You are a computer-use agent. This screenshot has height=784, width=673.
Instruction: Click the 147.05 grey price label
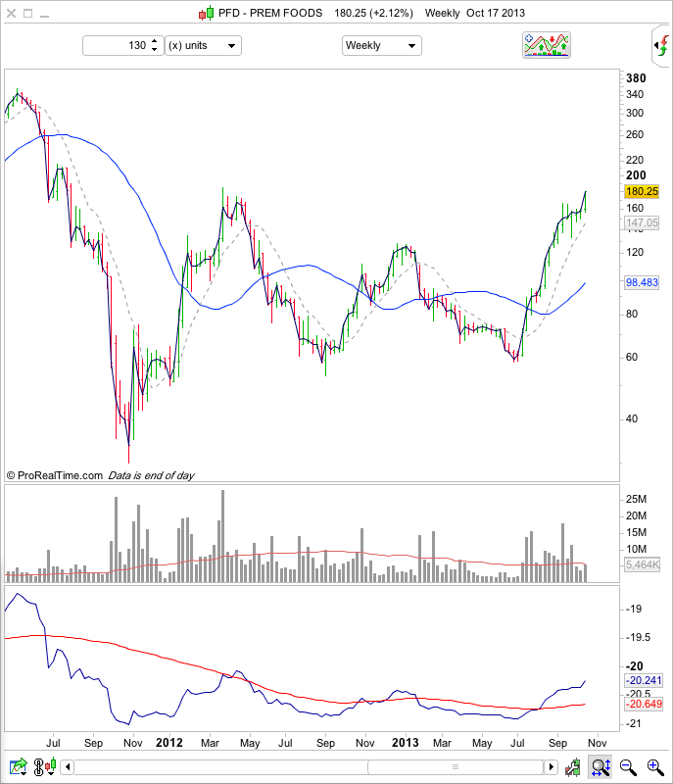[x=642, y=222]
